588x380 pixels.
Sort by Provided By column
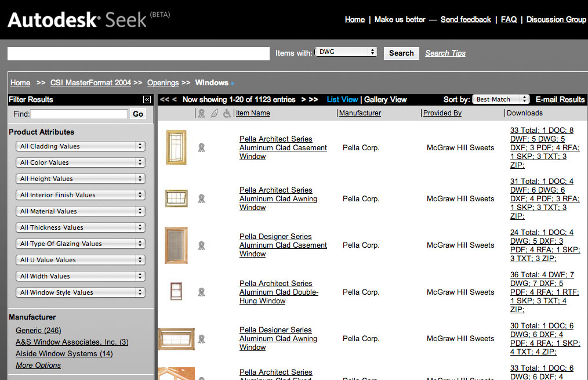[x=442, y=113]
